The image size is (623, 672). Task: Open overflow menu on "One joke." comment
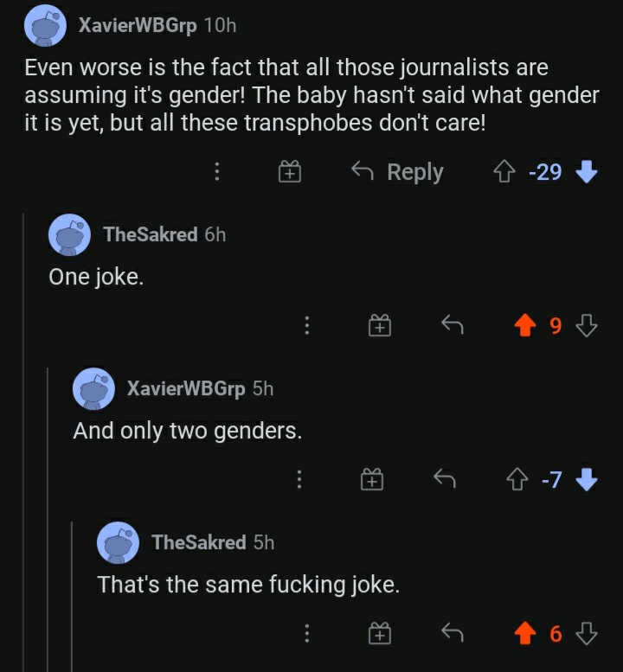tap(306, 325)
